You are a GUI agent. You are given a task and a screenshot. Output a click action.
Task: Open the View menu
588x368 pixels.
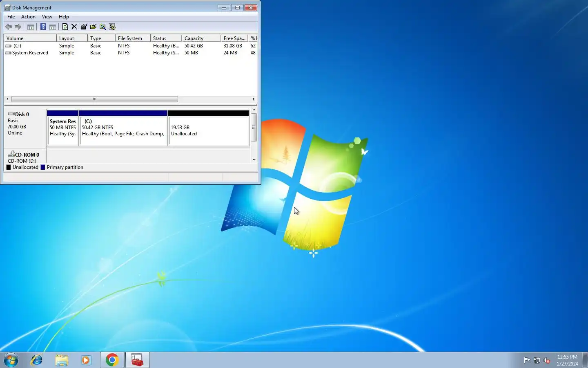click(47, 17)
